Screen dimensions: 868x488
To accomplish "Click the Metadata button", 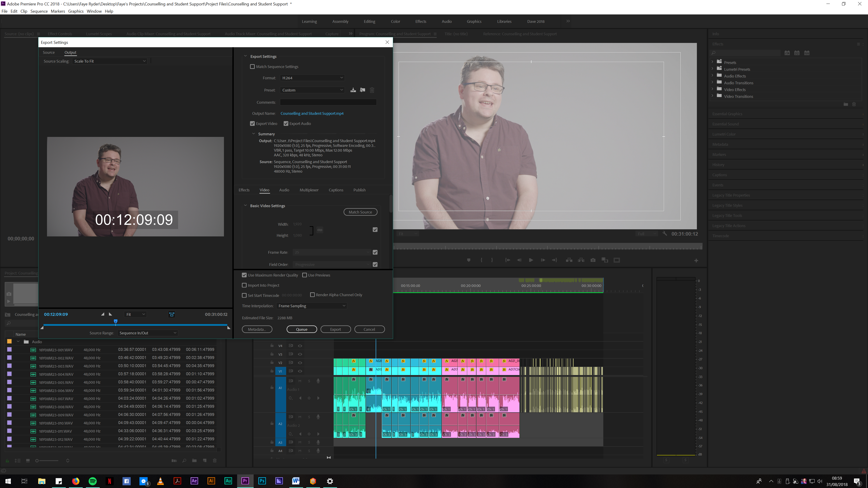I will pyautogui.click(x=257, y=329).
